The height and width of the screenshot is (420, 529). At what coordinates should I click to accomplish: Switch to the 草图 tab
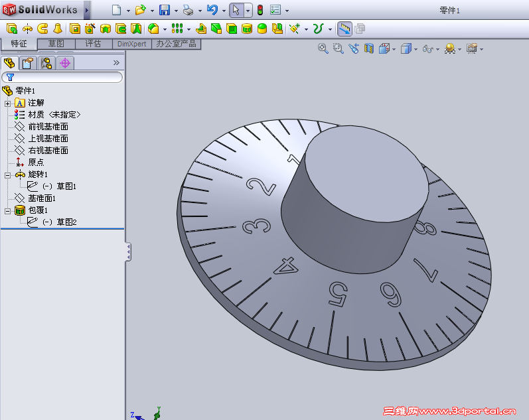click(56, 44)
